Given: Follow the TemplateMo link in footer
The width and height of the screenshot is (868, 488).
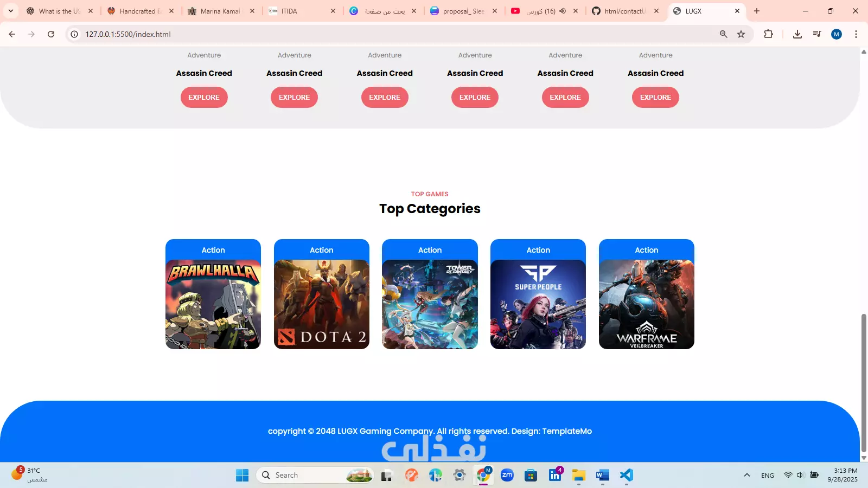Looking at the screenshot, I should 567,431.
